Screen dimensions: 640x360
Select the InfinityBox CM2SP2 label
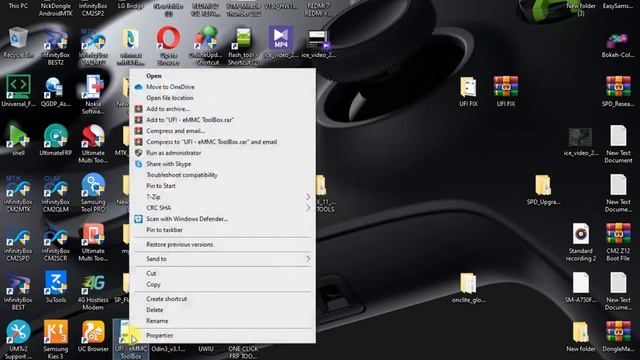[x=93, y=10]
